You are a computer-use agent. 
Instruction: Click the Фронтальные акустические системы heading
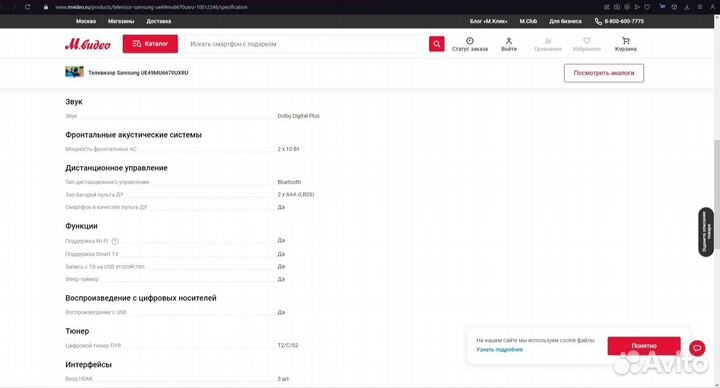[x=133, y=135]
